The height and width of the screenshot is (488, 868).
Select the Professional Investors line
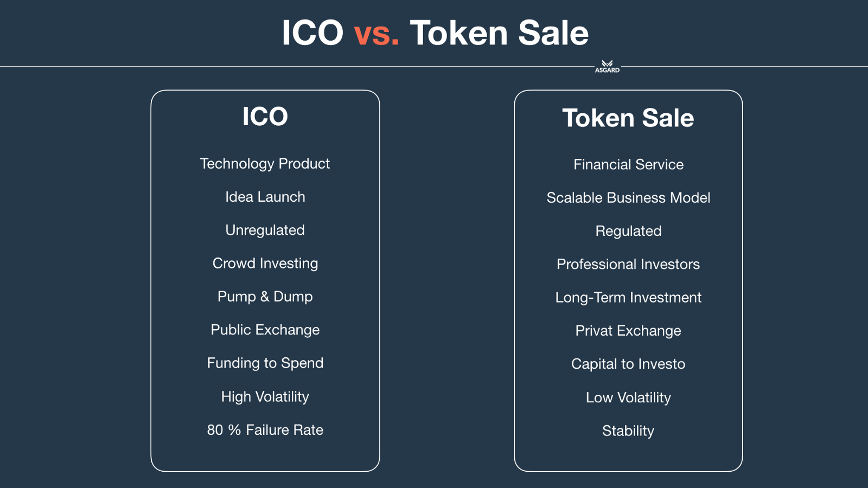pos(628,264)
